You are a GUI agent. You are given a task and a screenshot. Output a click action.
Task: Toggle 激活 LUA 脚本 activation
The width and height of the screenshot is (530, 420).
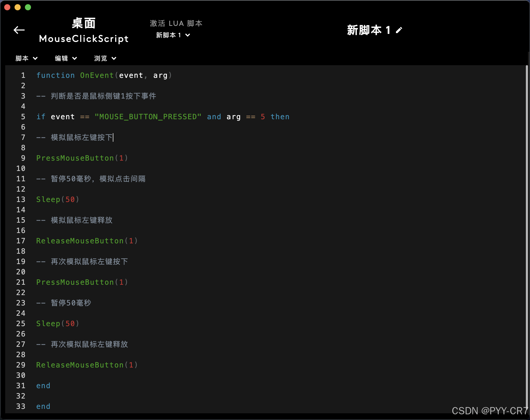pyautogui.click(x=176, y=23)
